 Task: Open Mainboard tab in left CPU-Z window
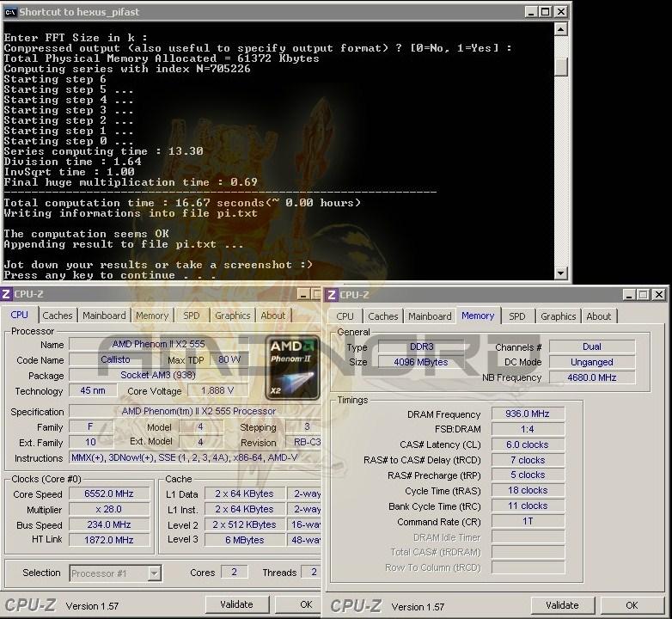pyautogui.click(x=104, y=316)
